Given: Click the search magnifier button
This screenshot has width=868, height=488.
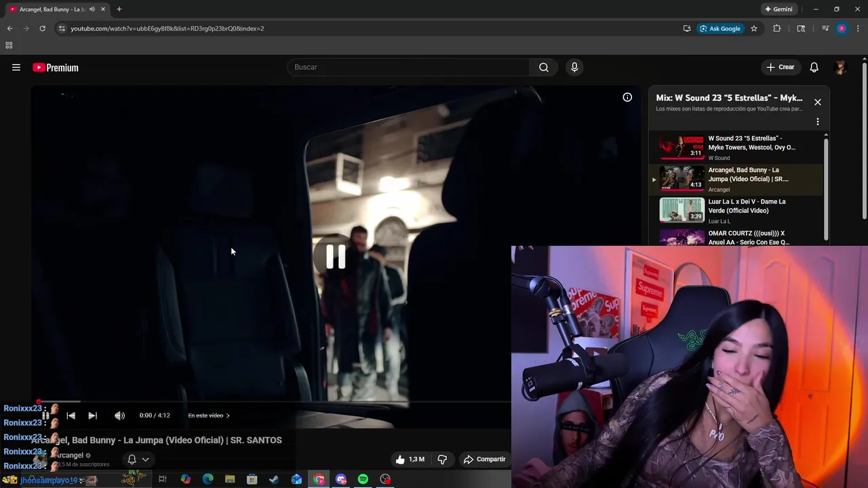Looking at the screenshot, I should coord(544,67).
